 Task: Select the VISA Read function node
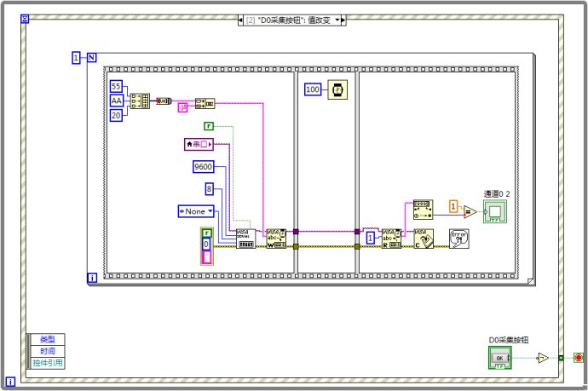(x=390, y=238)
